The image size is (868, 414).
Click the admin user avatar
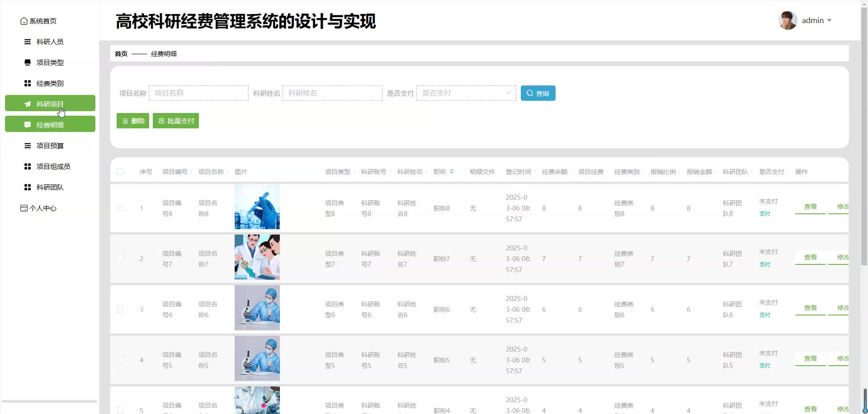point(788,21)
